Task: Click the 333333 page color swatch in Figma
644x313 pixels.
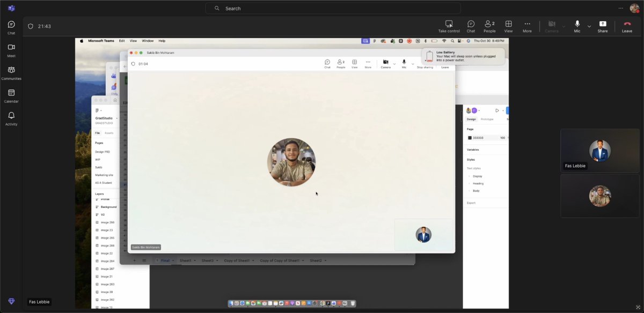Action: click(x=470, y=138)
